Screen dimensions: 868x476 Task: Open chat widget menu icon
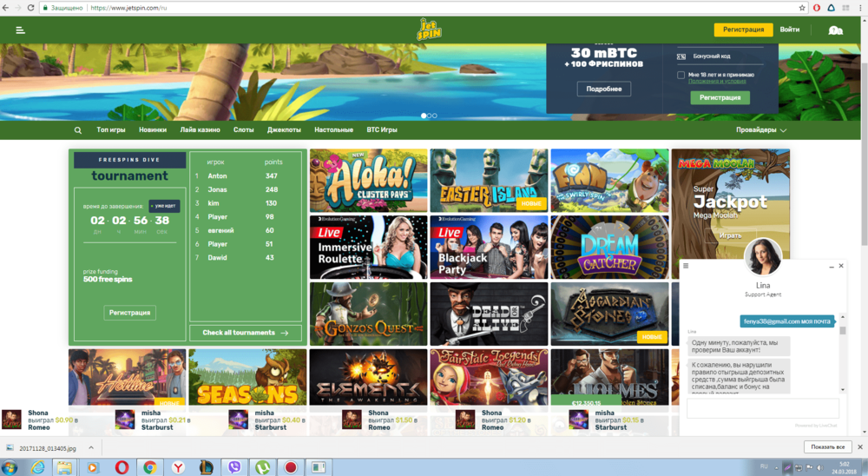click(x=686, y=266)
